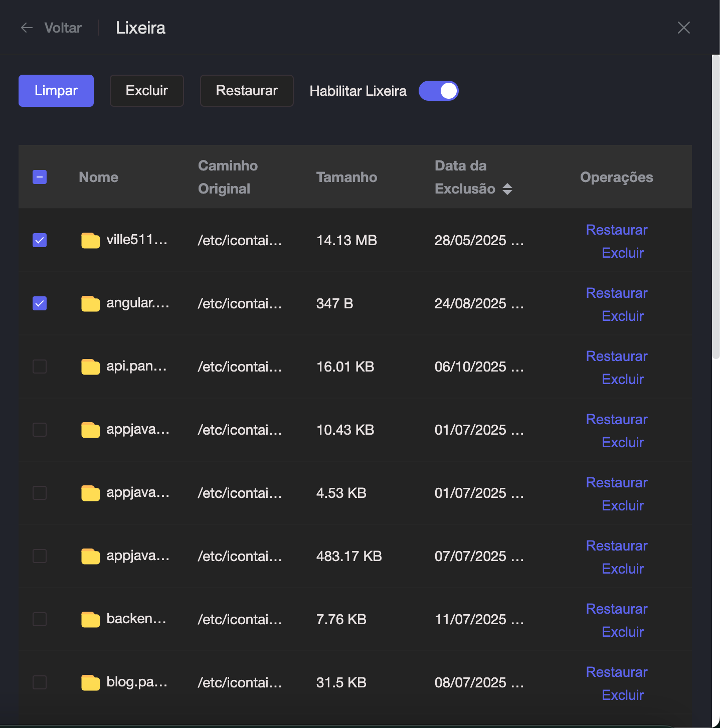Click the top Restaurar toolbar button
This screenshot has height=728, width=720.
click(x=246, y=91)
